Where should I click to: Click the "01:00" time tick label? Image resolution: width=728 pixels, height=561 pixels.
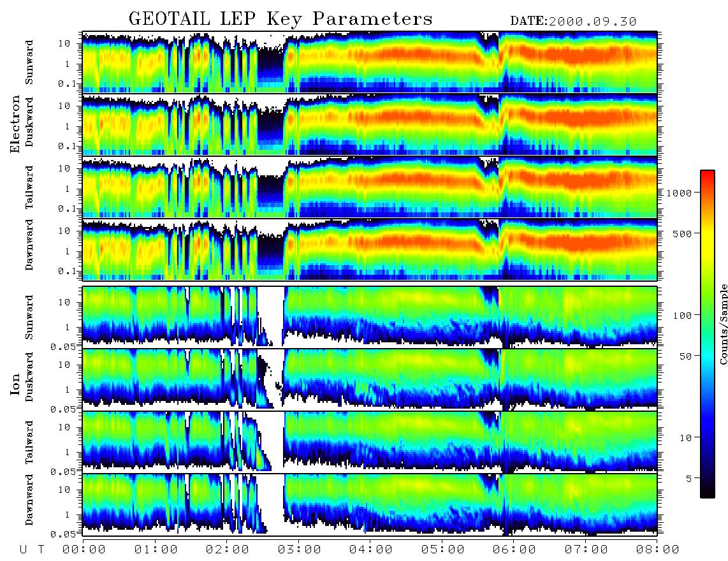(156, 550)
